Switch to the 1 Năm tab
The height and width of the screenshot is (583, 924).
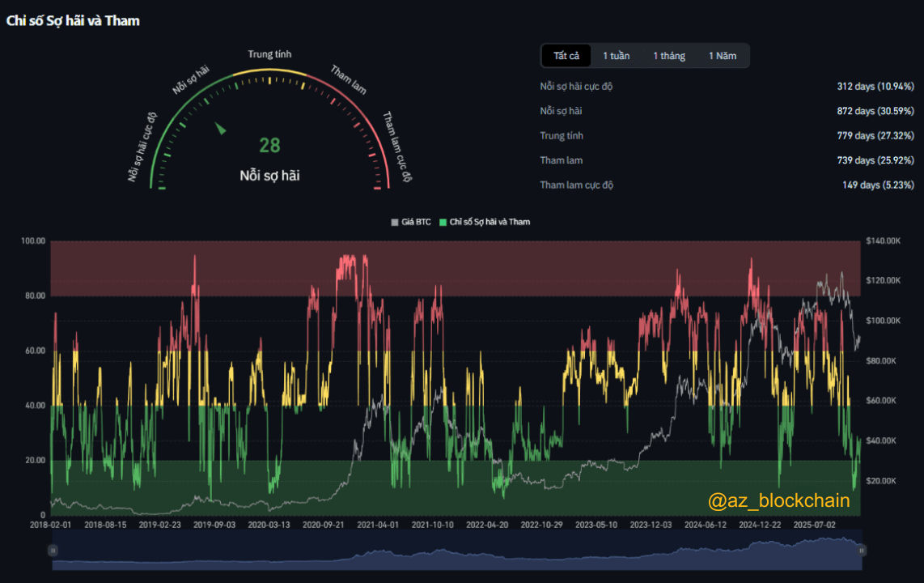723,56
